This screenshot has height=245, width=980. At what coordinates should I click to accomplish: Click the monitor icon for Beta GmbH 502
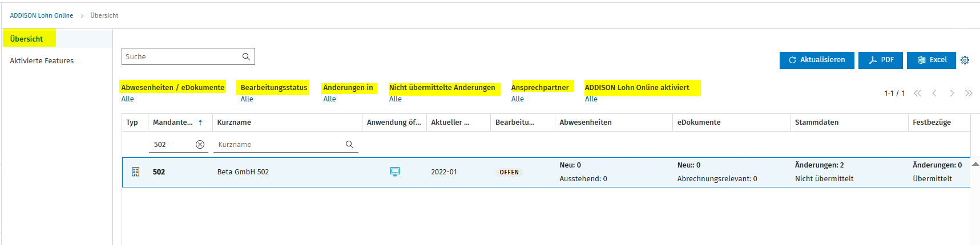(x=395, y=171)
